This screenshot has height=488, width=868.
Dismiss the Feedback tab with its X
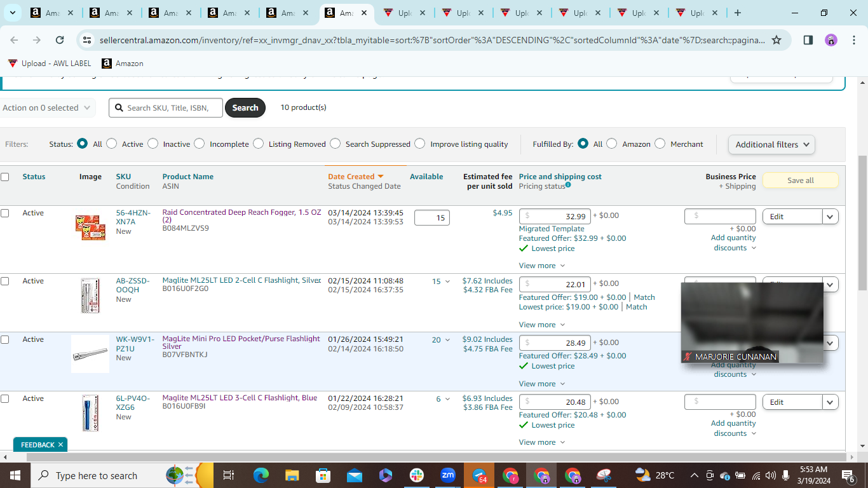pos(61,445)
